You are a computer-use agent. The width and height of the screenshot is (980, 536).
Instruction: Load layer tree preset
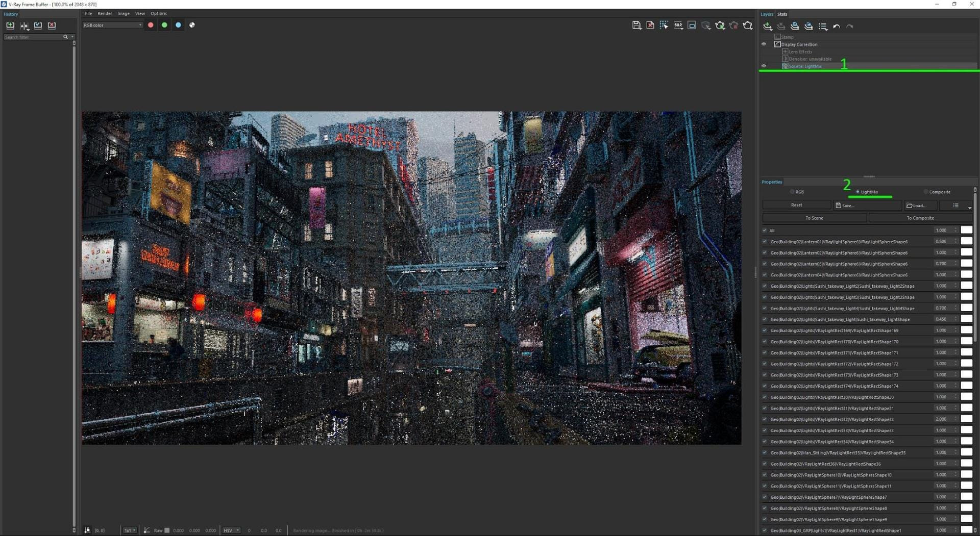point(808,26)
